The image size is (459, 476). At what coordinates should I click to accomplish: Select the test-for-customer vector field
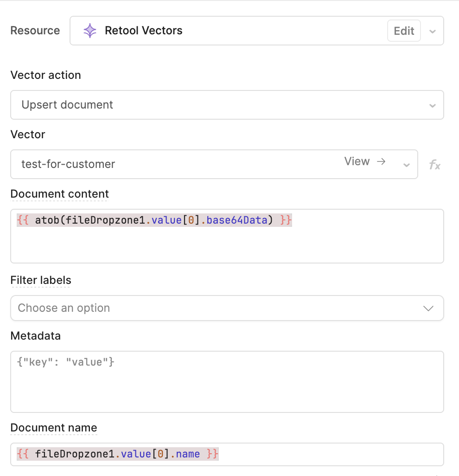coord(176,164)
